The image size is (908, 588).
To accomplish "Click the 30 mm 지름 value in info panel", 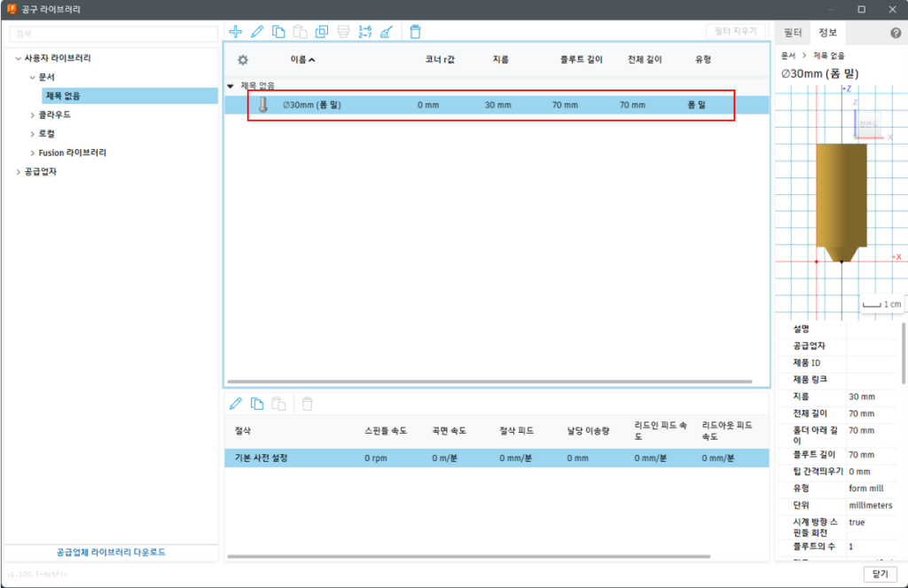I will pyautogui.click(x=862, y=396).
